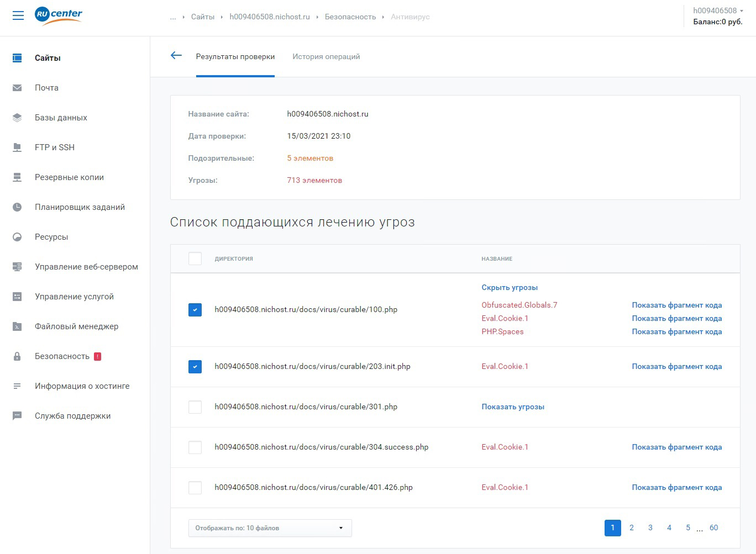Click the Сайты sidebar icon

tap(17, 58)
